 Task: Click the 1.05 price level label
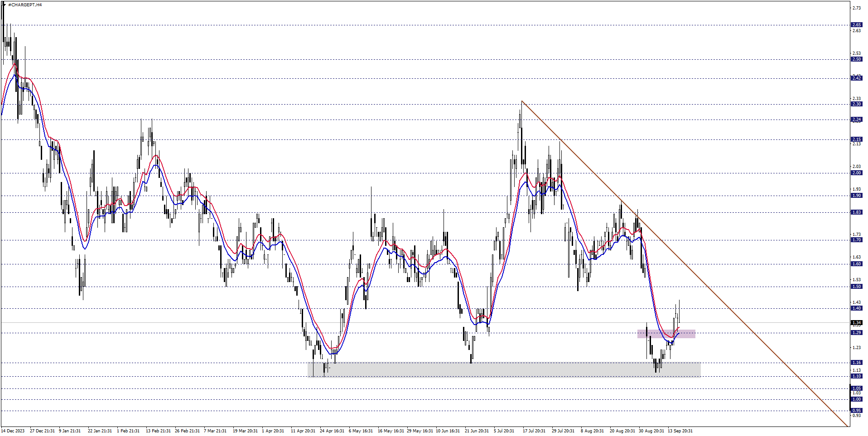point(857,388)
